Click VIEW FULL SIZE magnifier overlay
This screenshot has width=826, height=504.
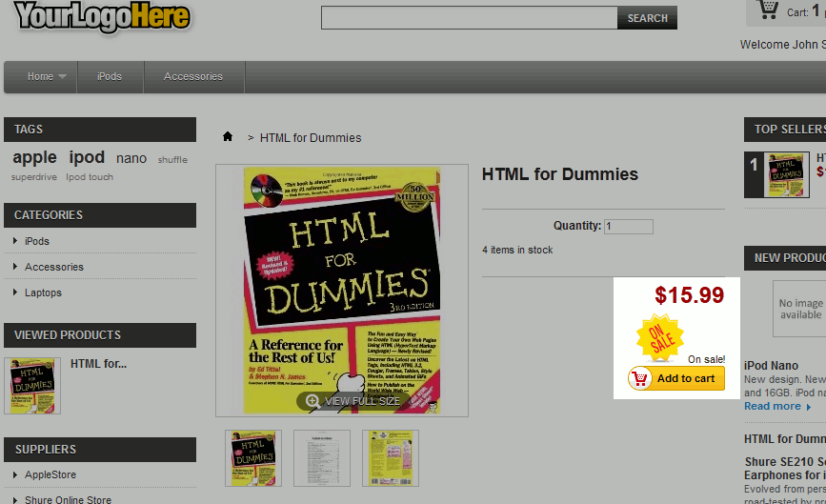(x=353, y=401)
